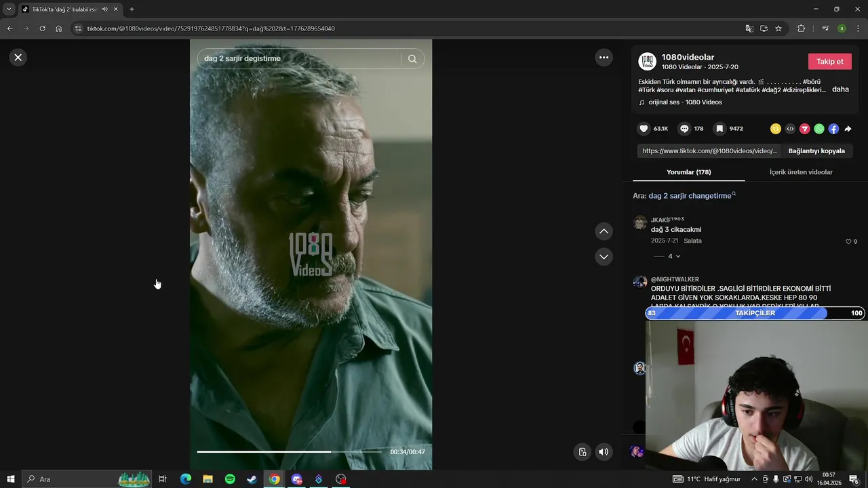
Task: Open 1080videolar profile avatar
Action: 648,62
